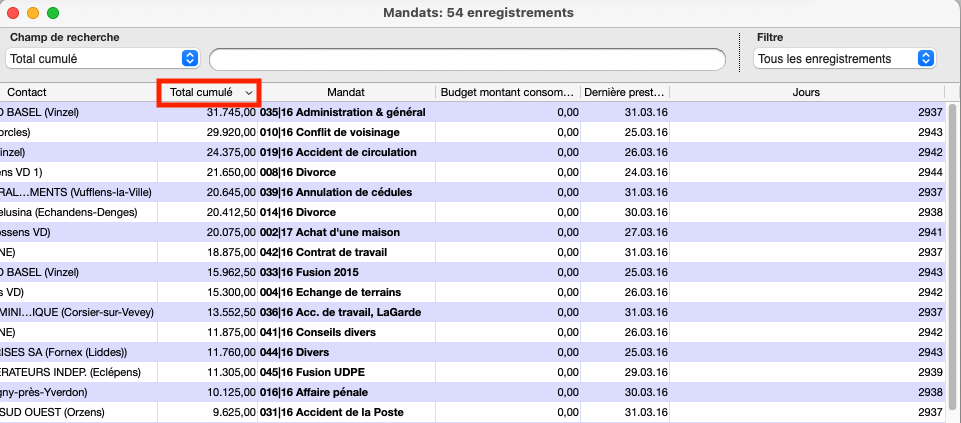Click contact 'gny-près-Yverdon)'
Screen dimensions: 961x423
tap(44, 392)
